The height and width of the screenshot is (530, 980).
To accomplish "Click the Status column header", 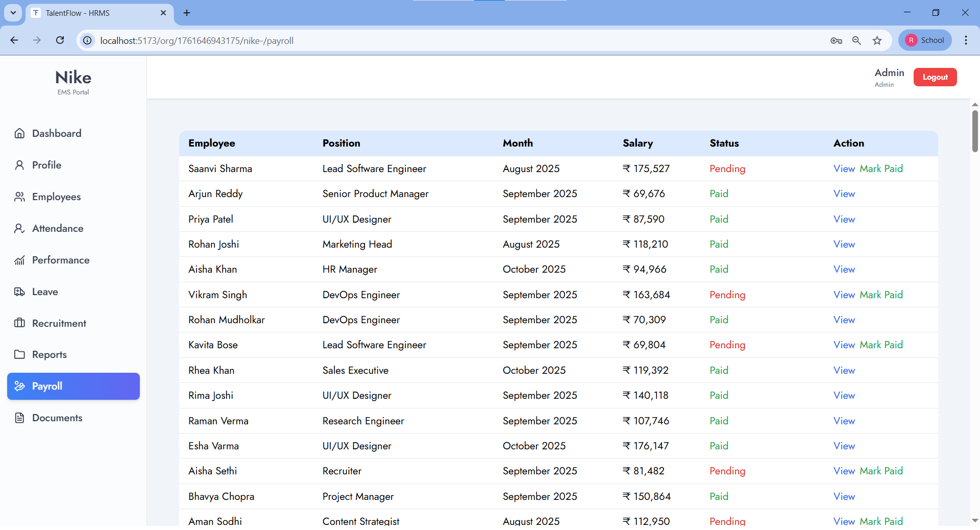I will click(724, 143).
